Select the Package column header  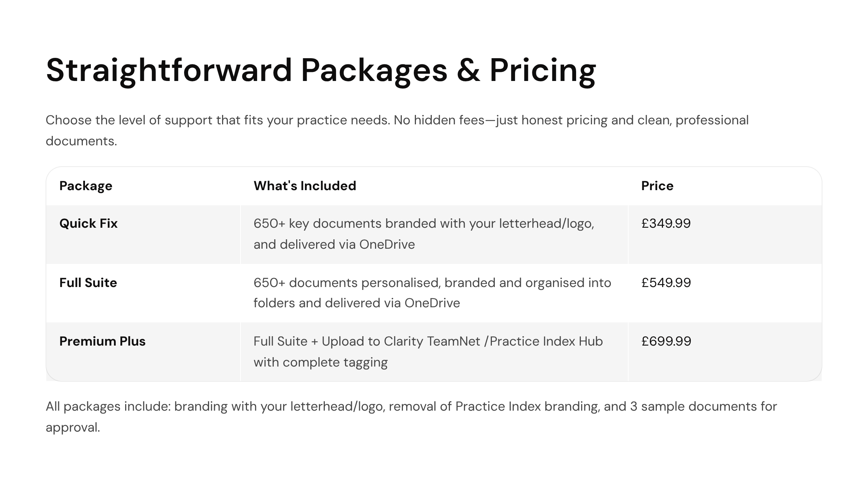coord(86,186)
